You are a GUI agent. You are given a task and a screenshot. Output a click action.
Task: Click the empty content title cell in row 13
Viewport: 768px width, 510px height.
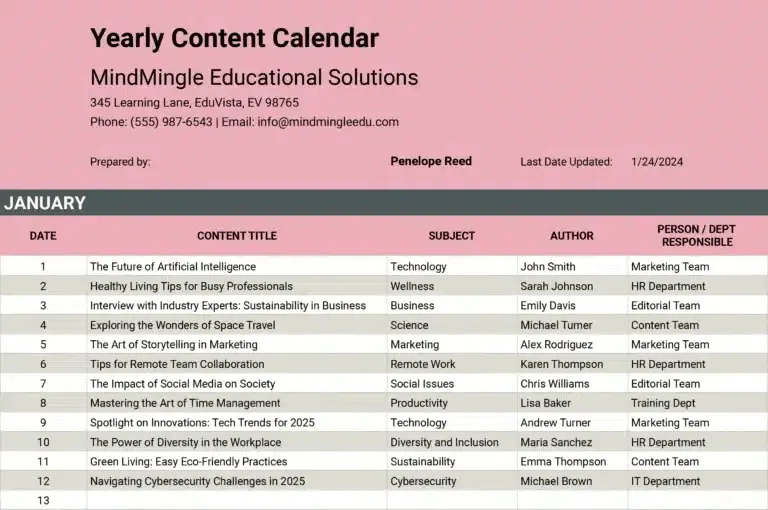click(x=237, y=500)
